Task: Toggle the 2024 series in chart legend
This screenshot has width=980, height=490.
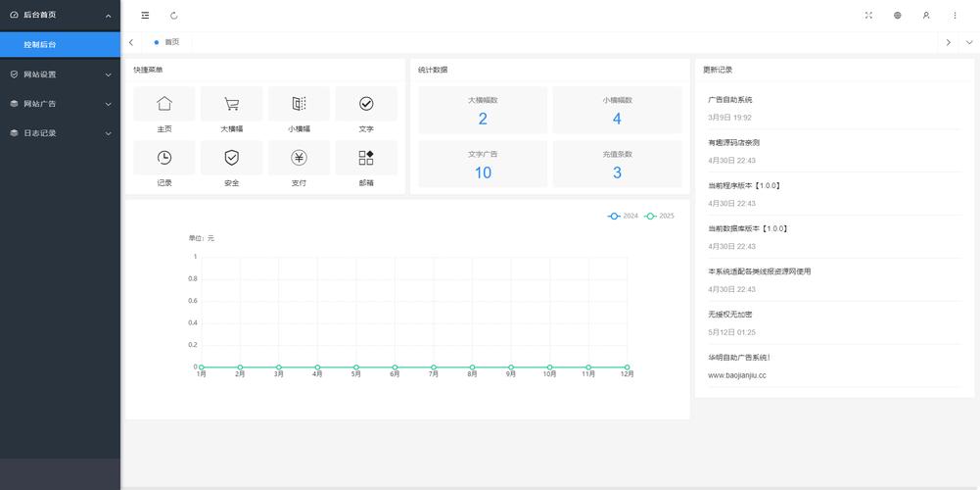Action: click(x=624, y=216)
